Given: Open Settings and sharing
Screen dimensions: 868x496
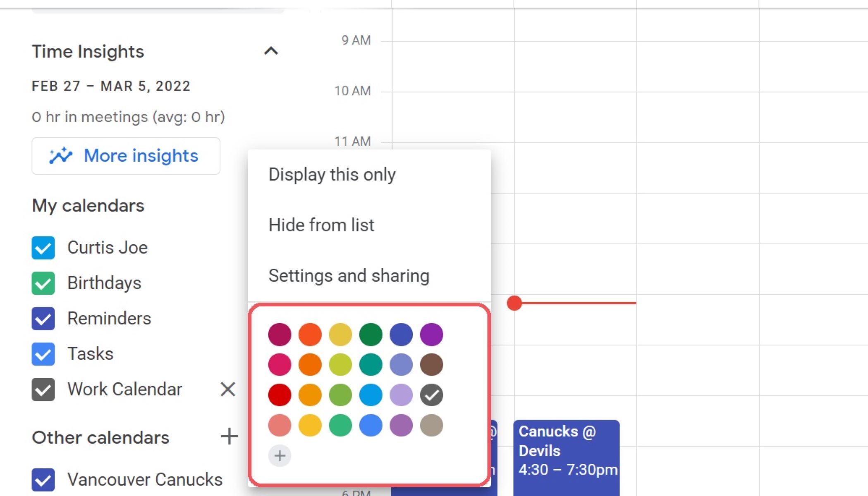Looking at the screenshot, I should coord(349,276).
